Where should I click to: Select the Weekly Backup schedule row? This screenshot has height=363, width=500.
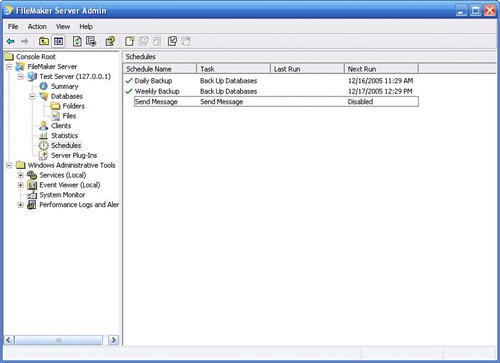click(157, 91)
